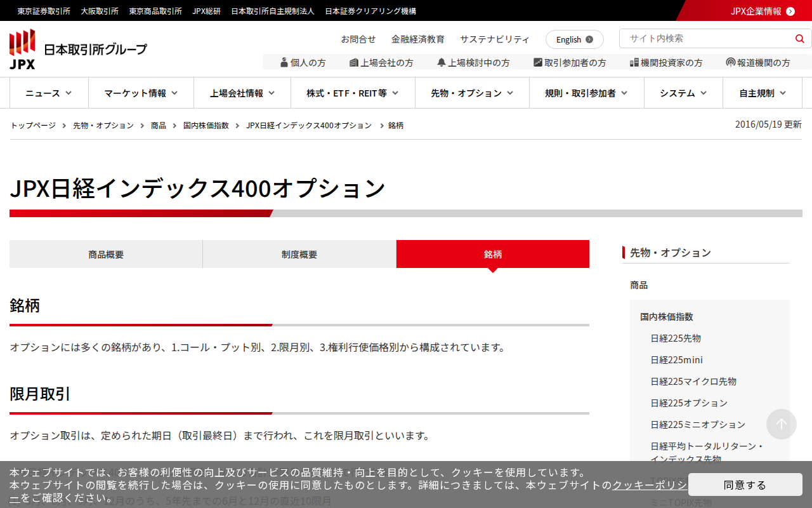Click the chart icon beside 取引参加者の方
This screenshot has width=812, height=508.
point(538,62)
